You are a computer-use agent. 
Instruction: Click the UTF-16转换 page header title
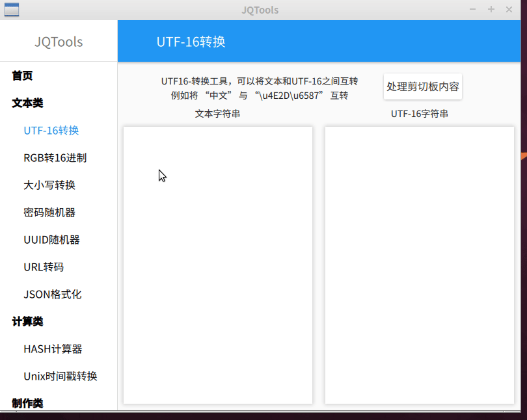(191, 42)
